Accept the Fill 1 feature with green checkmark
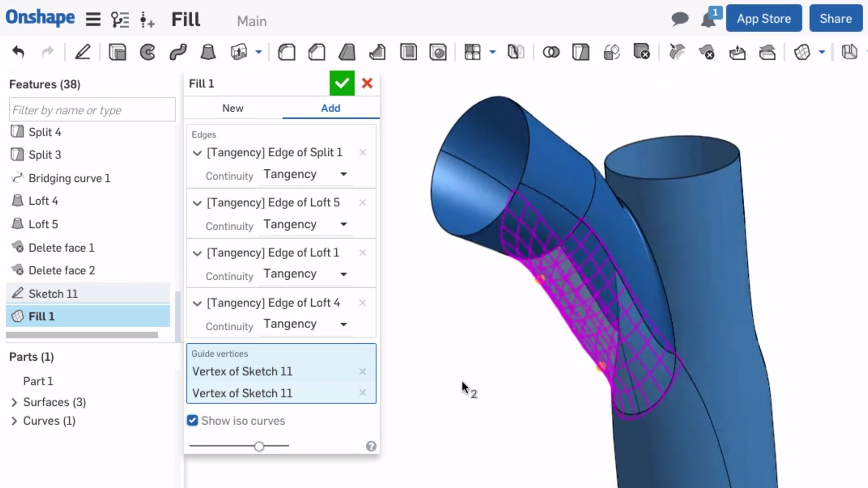The image size is (868, 488). pyautogui.click(x=342, y=83)
